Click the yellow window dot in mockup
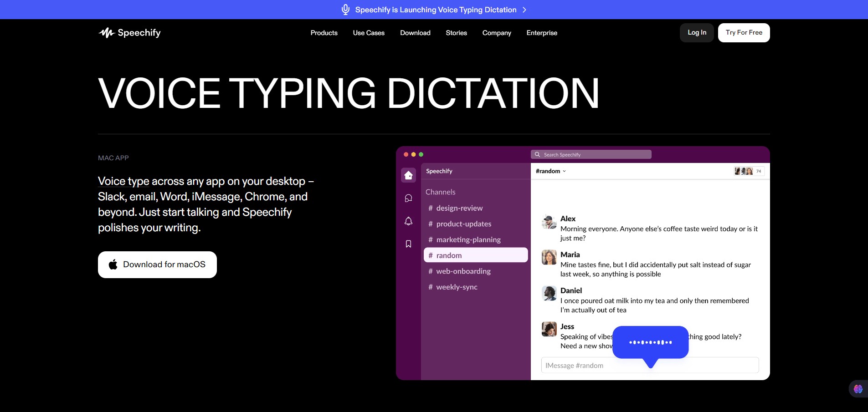 pos(413,154)
